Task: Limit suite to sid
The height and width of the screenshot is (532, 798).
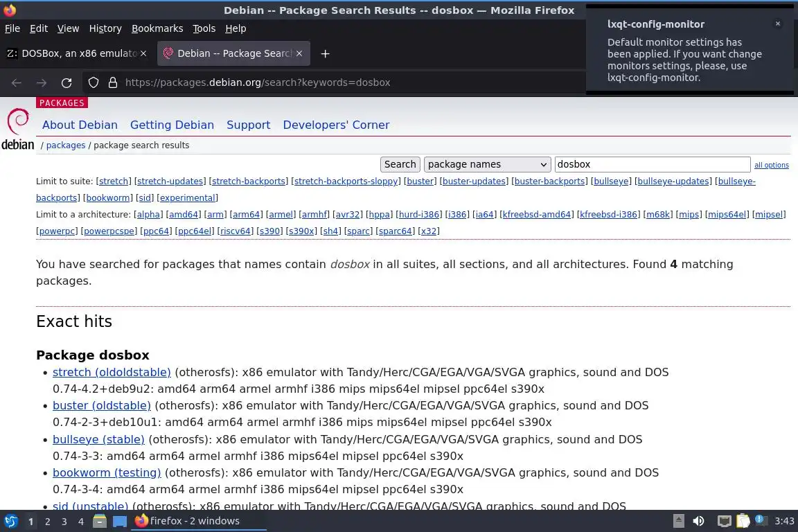Action: [145, 198]
